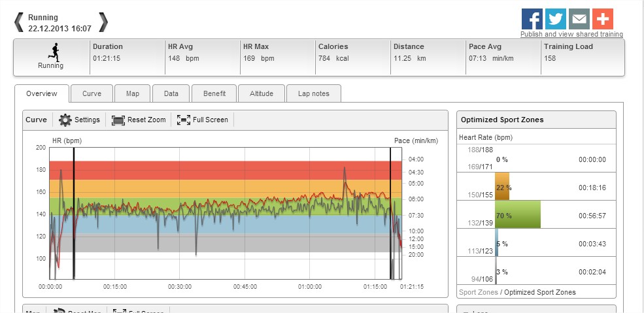Click the Duration value 01:21:15
Viewport: 644px width, 313px height.
tap(107, 58)
